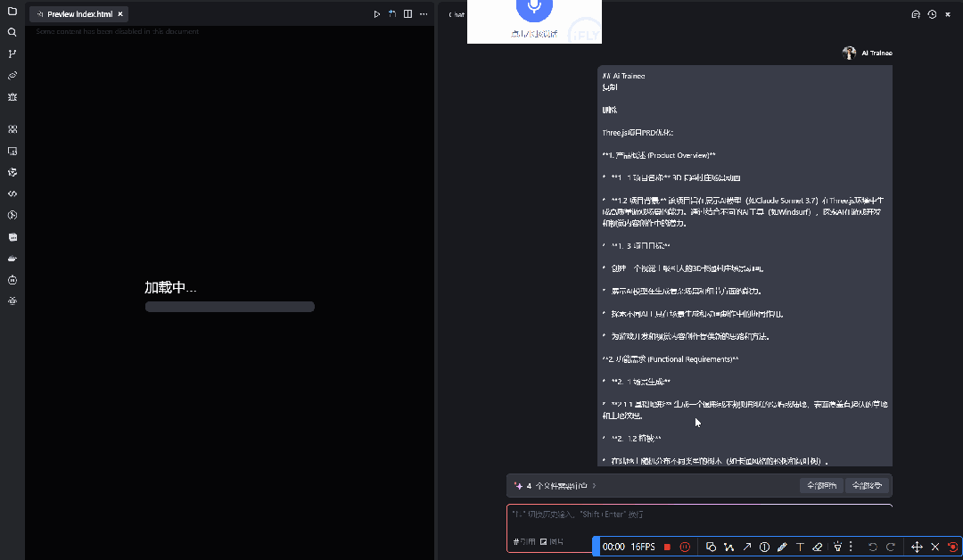The image size is (963, 560).
Task: Open the Source Control branch icon
Action: [x=12, y=54]
